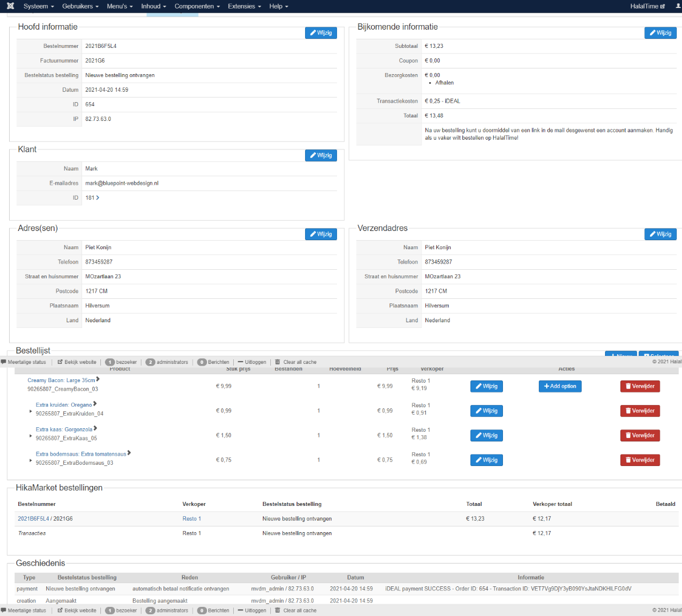Open the user account icon menu
This screenshot has width=682, height=616.
[678, 6]
